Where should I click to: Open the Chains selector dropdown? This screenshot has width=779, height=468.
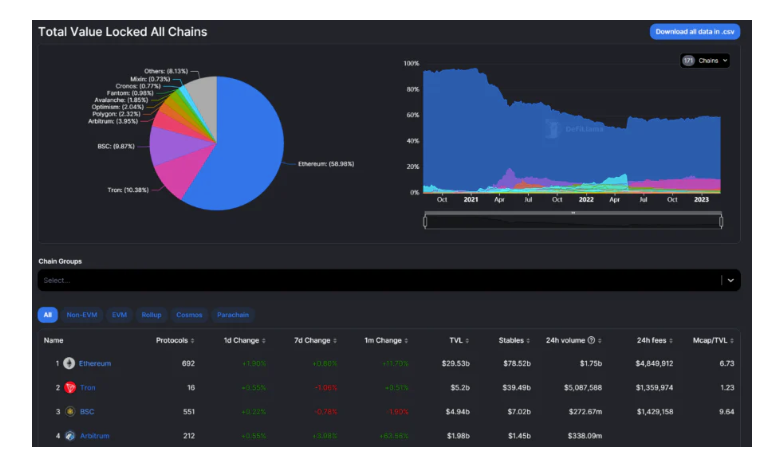[x=704, y=61]
